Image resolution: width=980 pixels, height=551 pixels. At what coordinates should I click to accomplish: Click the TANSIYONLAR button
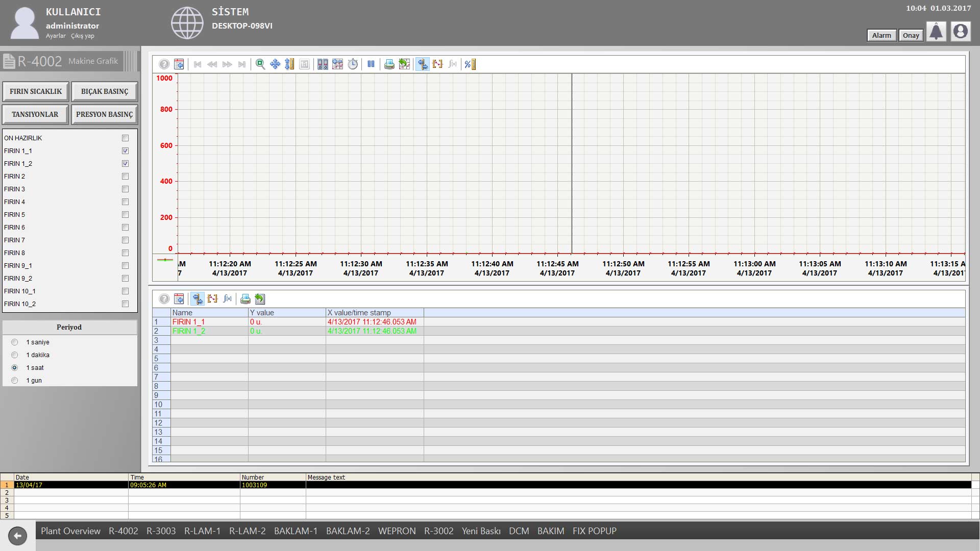pyautogui.click(x=35, y=114)
